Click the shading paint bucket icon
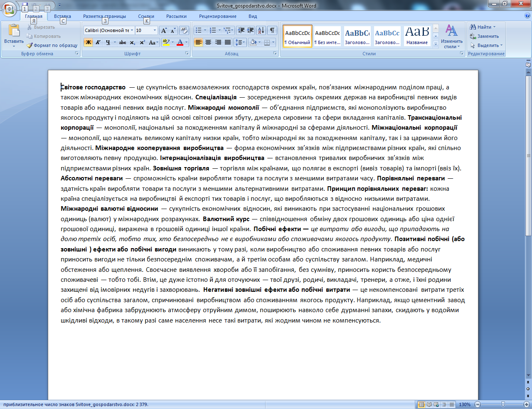The width and height of the screenshot is (532, 409). tap(253, 42)
